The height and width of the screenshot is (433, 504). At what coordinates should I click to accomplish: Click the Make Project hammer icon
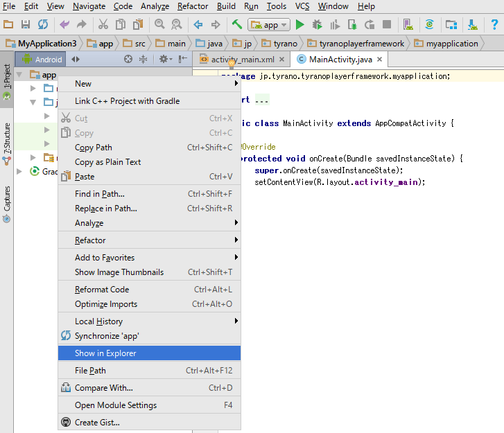click(237, 24)
